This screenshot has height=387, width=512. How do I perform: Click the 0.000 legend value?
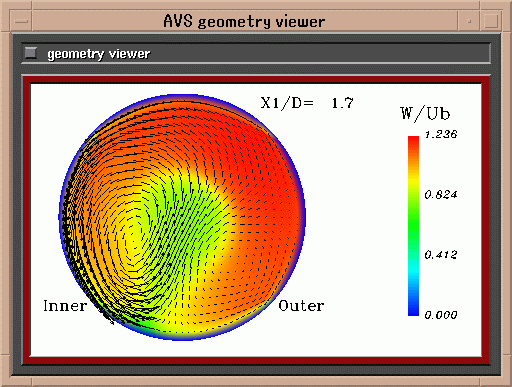[x=441, y=315]
